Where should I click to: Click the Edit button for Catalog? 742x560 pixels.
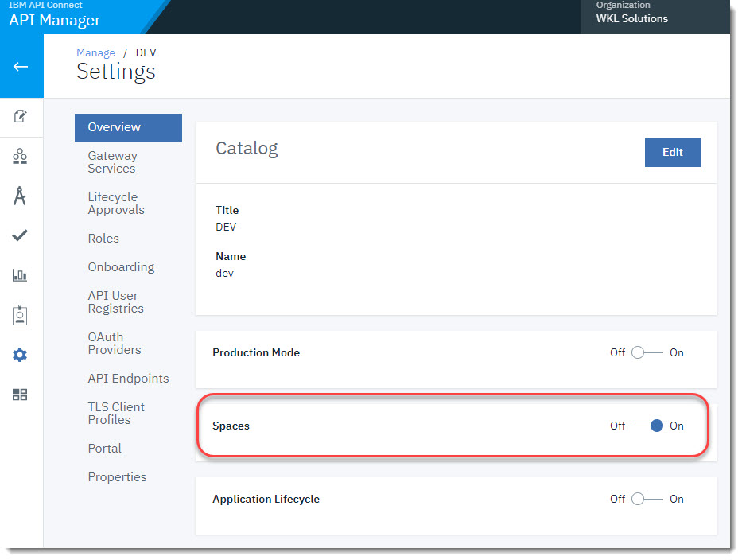(672, 153)
